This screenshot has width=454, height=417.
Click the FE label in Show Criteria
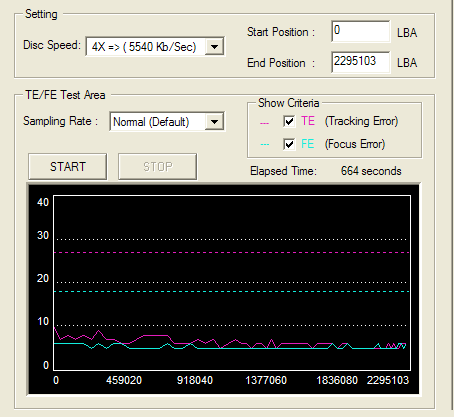308,144
